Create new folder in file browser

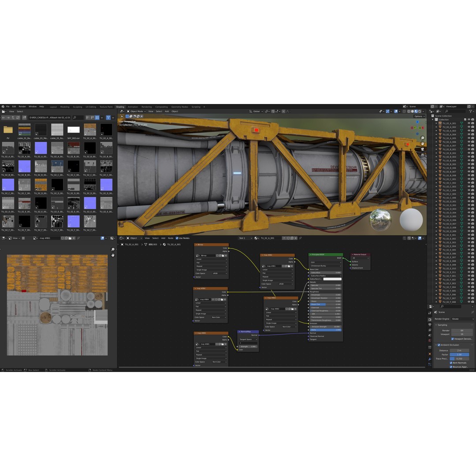click(x=24, y=118)
